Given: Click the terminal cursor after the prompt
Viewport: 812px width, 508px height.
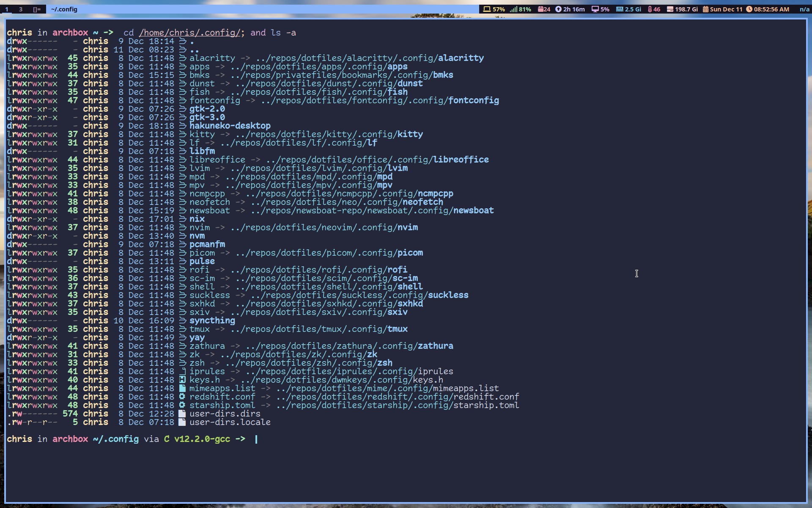Looking at the screenshot, I should point(256,439).
